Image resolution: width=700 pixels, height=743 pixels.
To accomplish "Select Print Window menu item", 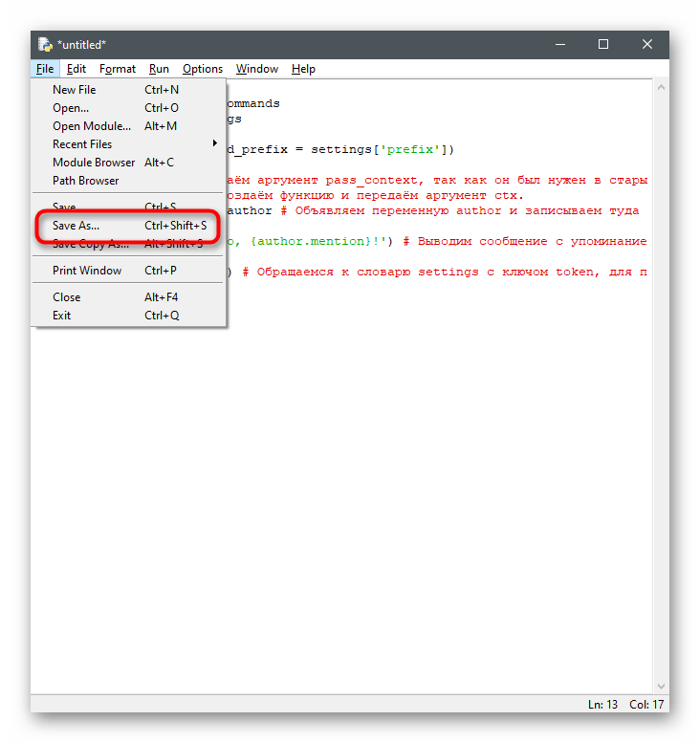I will tap(87, 271).
